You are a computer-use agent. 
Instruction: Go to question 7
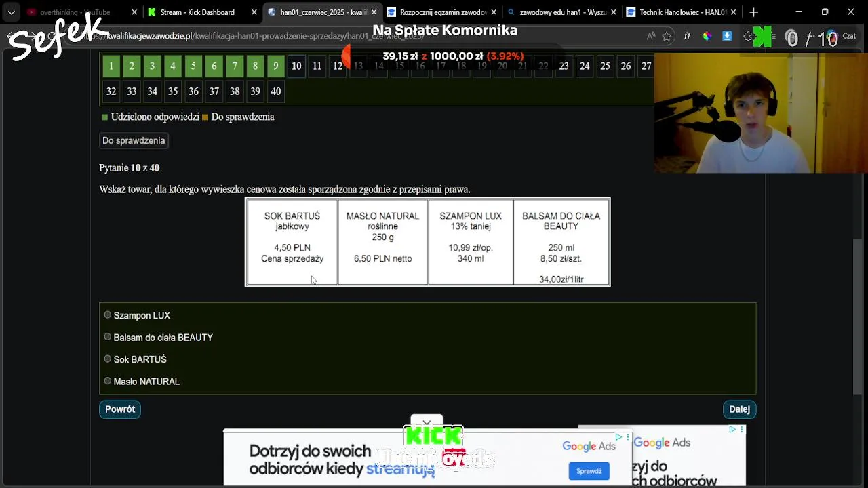pyautogui.click(x=235, y=66)
